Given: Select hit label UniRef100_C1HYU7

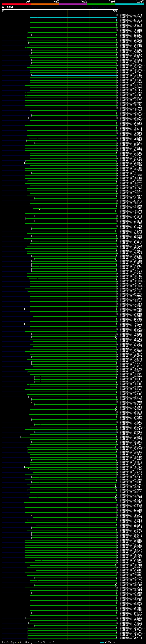Looking at the screenshot, I should (x=131, y=311).
